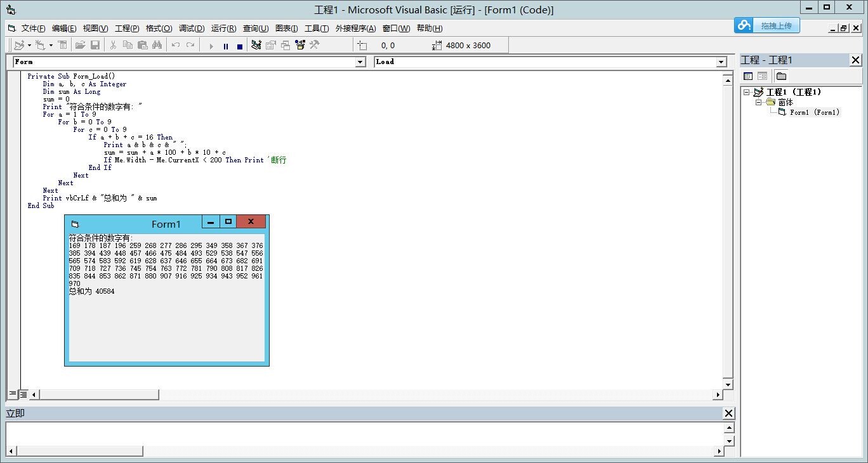Collapse the 窗体 folder tree node
The height and width of the screenshot is (463, 868).
pyautogui.click(x=759, y=102)
